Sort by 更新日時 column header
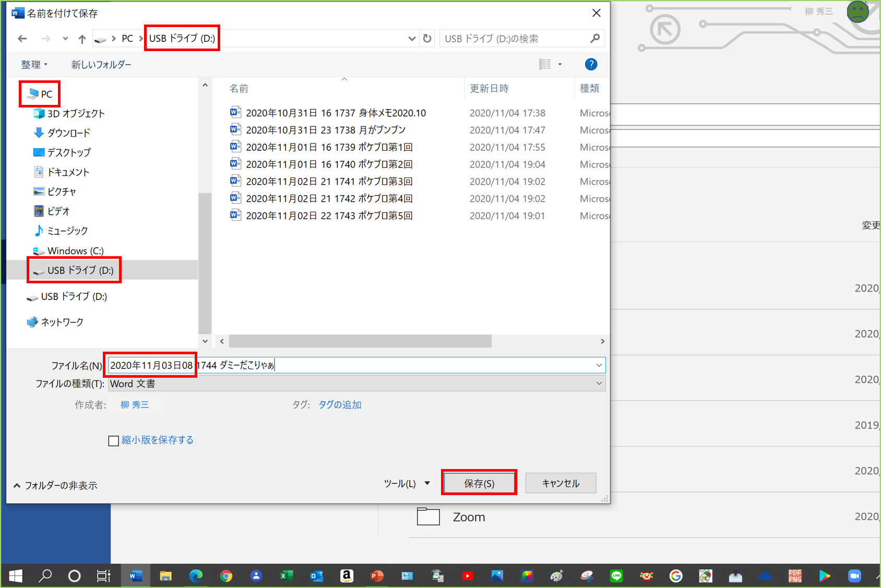The width and height of the screenshot is (881, 588). (x=489, y=89)
